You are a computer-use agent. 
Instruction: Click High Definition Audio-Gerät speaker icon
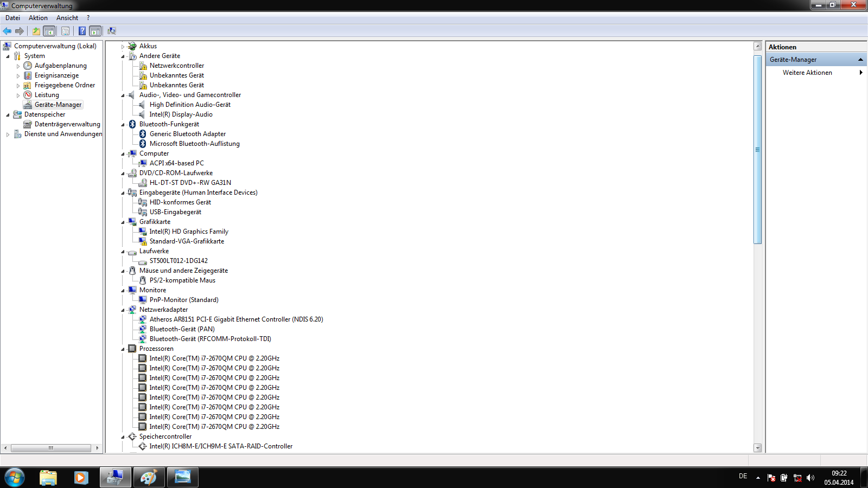tap(143, 105)
